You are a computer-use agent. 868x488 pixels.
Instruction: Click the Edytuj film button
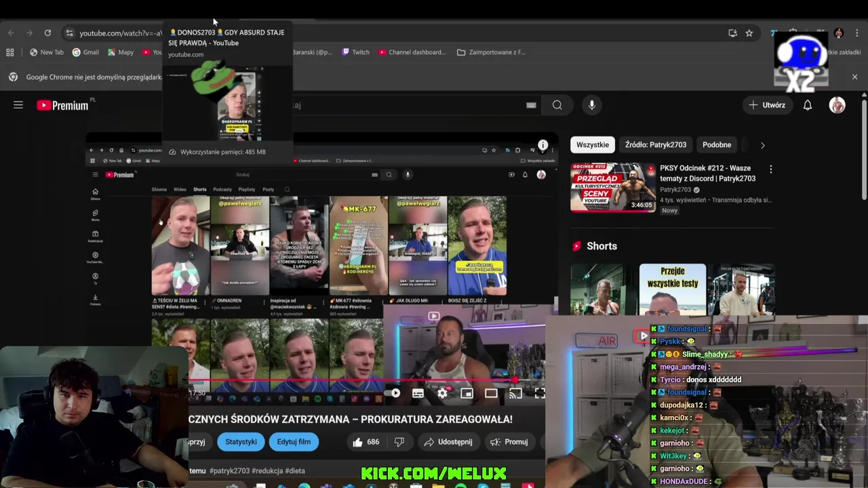click(x=294, y=442)
